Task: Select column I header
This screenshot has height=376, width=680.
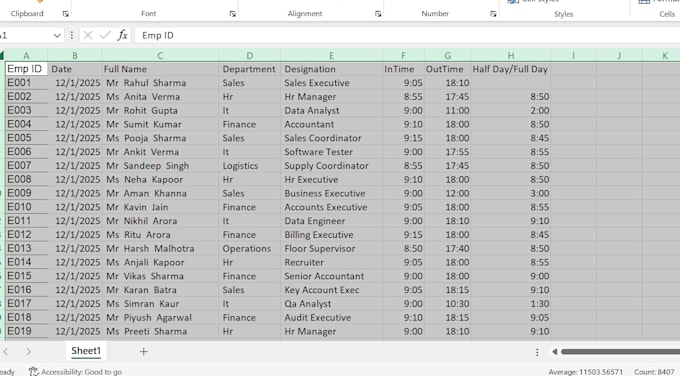Action: (573, 56)
